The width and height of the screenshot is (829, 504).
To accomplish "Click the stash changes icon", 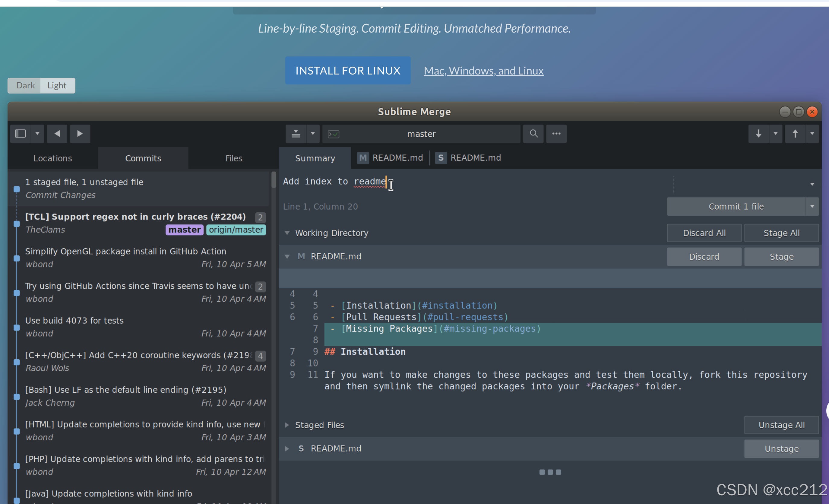I will coord(296,134).
